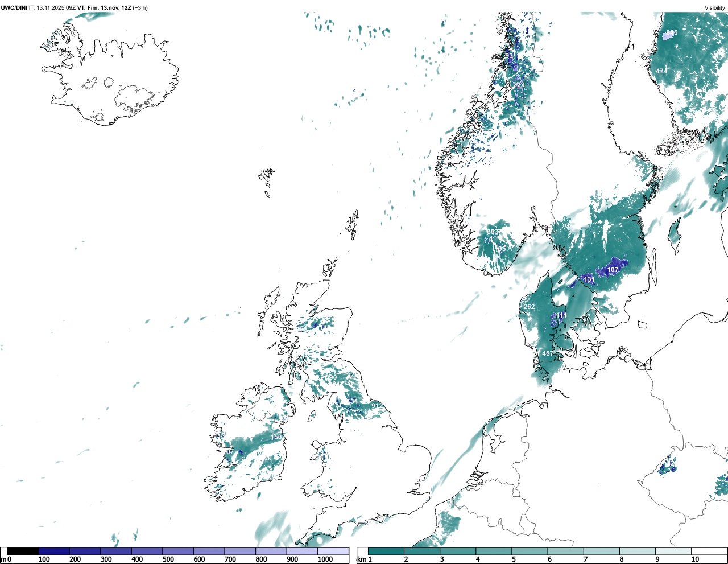
Task: Click the '262' visibility value in northwest Jutland
Action: [529, 307]
